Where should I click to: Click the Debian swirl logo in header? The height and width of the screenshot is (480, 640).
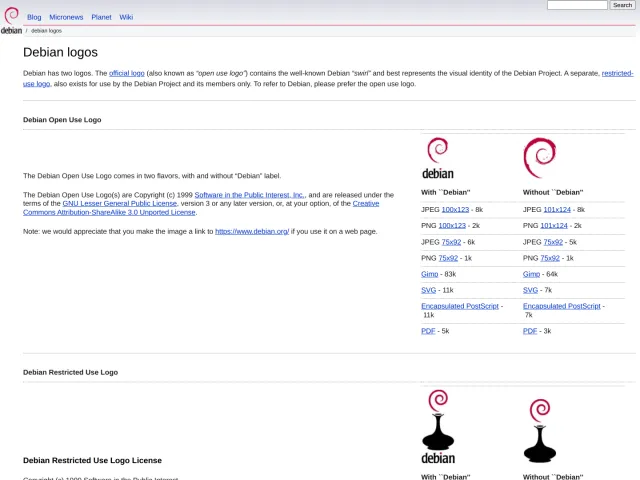11,20
